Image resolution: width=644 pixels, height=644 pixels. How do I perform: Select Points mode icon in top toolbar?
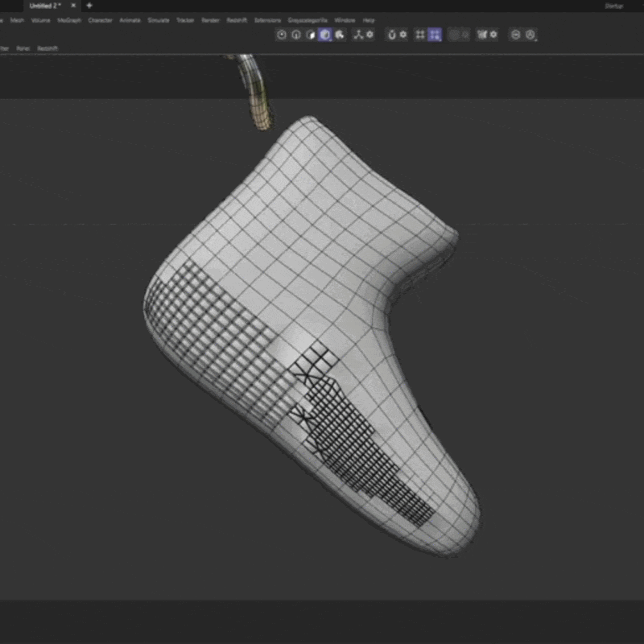(x=282, y=35)
